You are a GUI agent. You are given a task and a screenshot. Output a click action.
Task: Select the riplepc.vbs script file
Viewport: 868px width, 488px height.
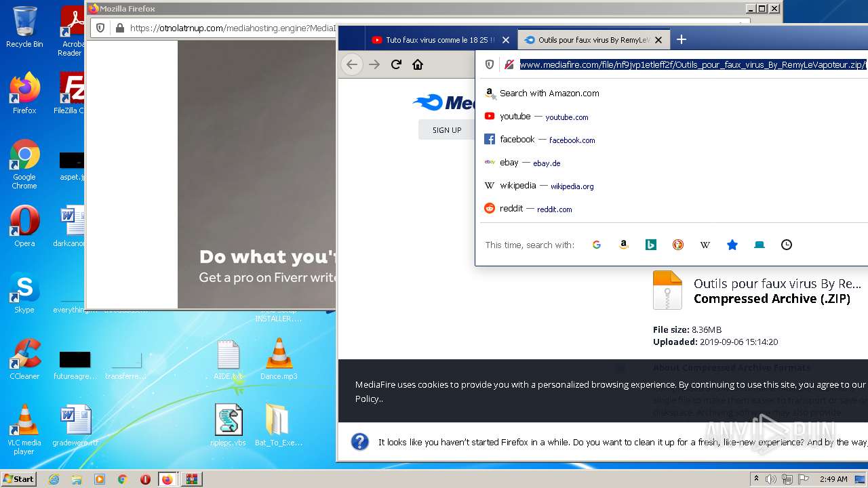[229, 426]
